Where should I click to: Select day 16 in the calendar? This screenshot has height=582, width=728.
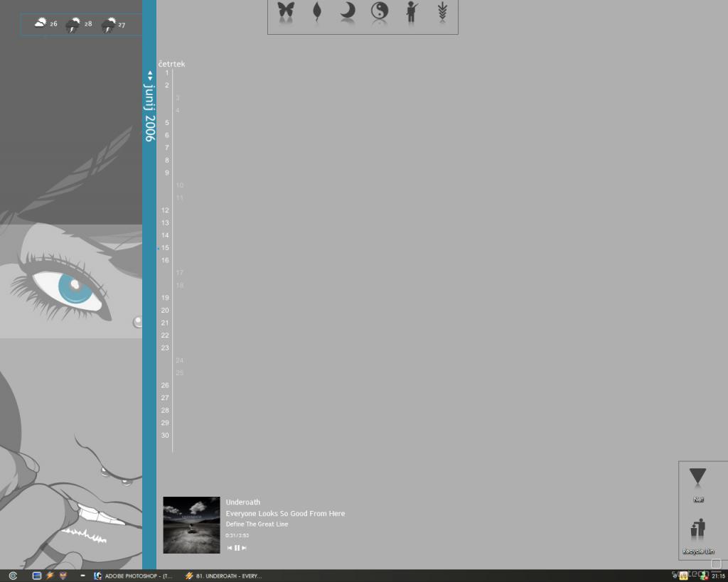[165, 260]
